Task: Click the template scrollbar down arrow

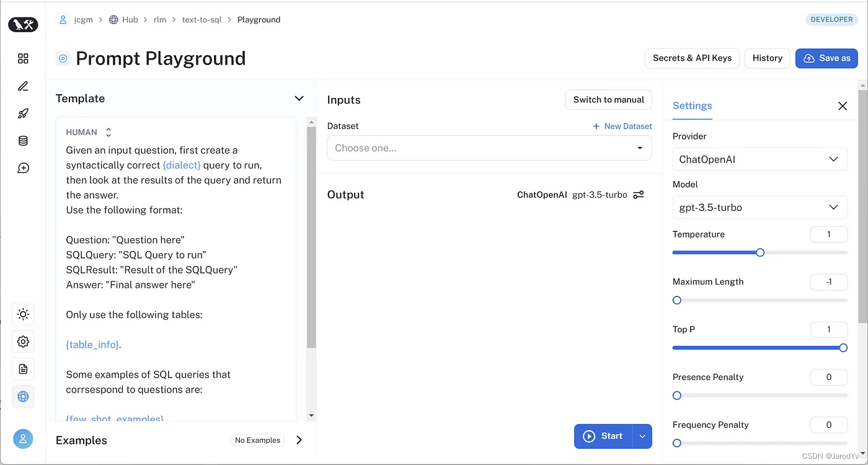Action: tap(311, 415)
